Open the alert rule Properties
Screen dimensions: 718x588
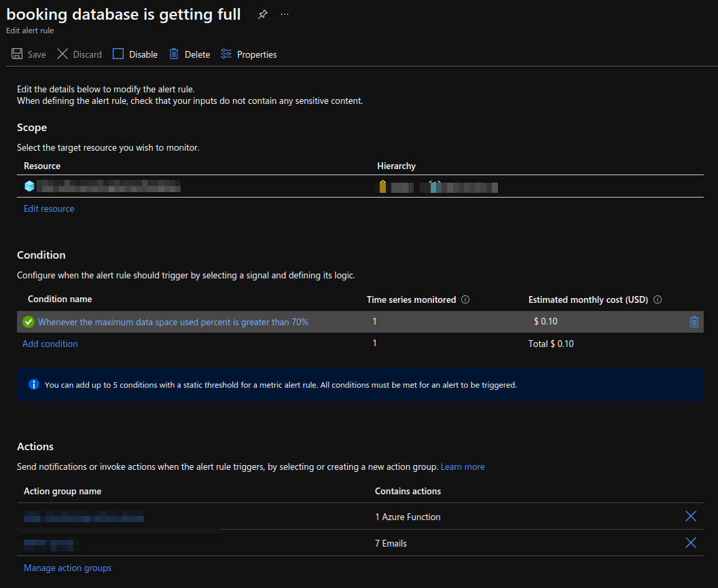tap(249, 54)
